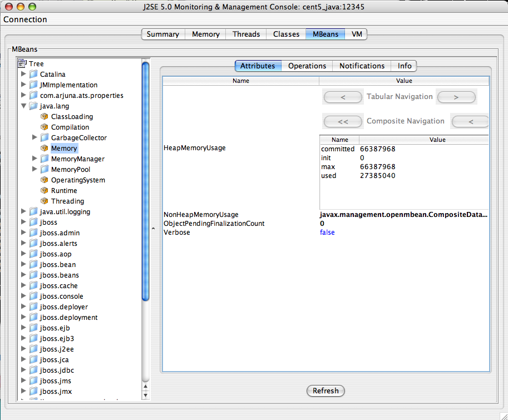This screenshot has height=420, width=508.
Task: Click the javax.management.openmbean.CompositeData value
Action: coord(403,214)
